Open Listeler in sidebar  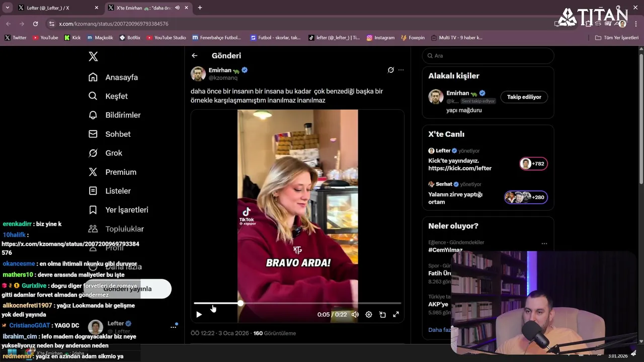[x=110, y=191]
